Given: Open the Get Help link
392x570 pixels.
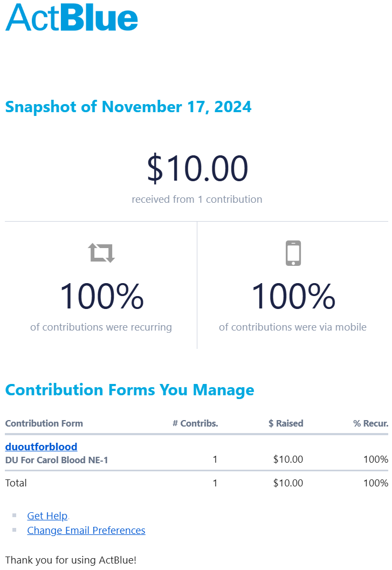Looking at the screenshot, I should 47,516.
